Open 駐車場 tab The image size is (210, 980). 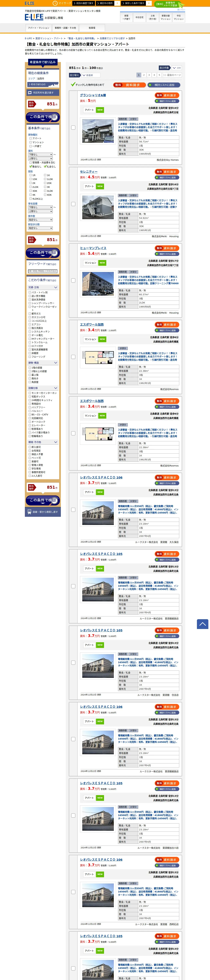click(92, 28)
